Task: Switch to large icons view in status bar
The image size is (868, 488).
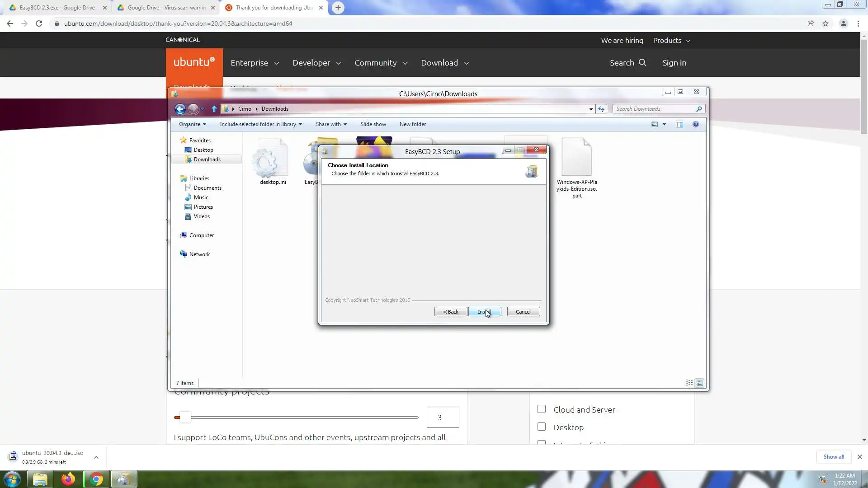Action: 699,383
